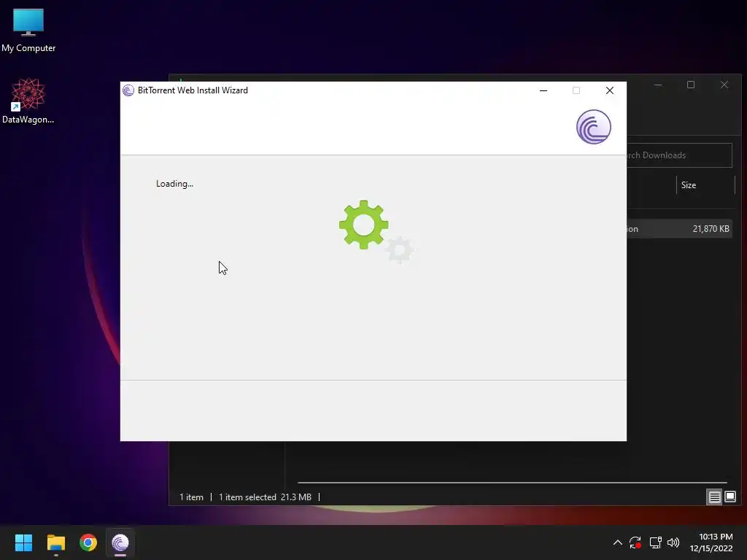Click the '1 item' status bar text

coord(191,497)
